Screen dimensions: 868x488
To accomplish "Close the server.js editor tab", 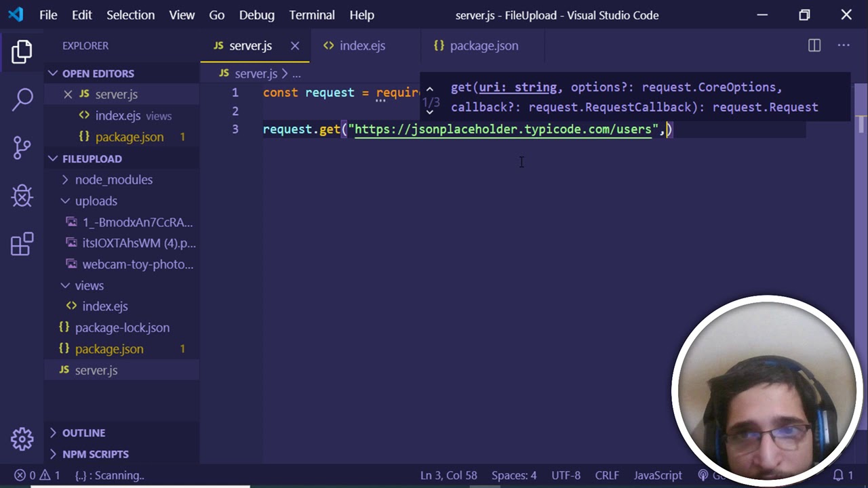I will 295,45.
